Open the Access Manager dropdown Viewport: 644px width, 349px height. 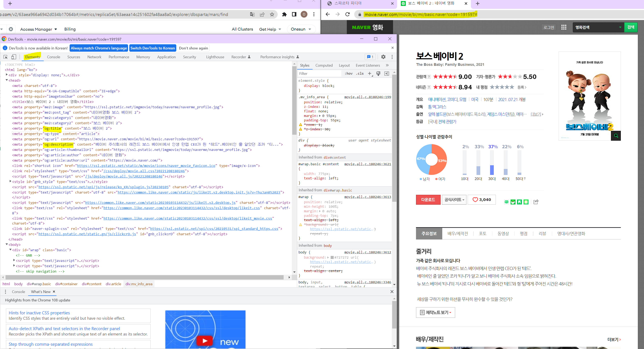tap(39, 29)
